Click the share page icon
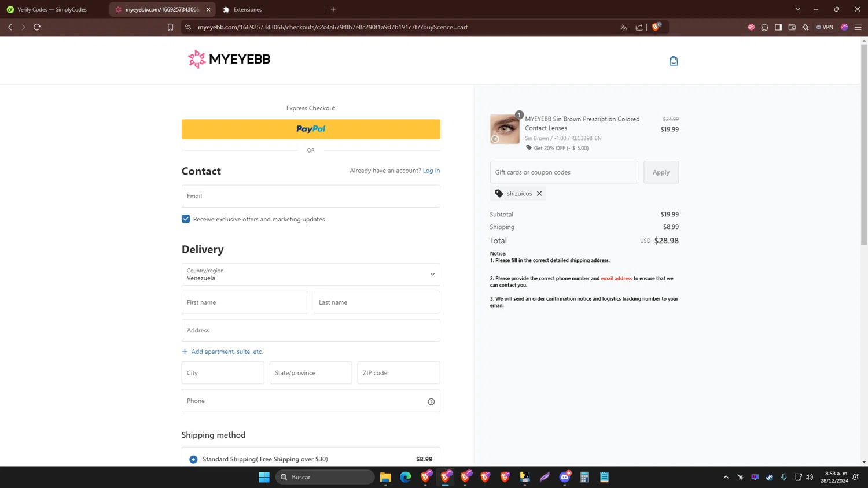The image size is (868, 488). point(639,27)
